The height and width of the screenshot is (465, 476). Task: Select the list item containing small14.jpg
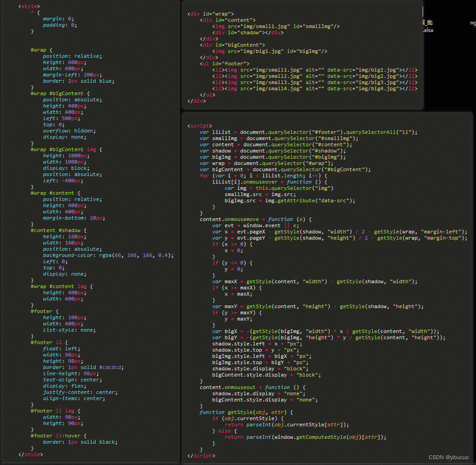315,88
